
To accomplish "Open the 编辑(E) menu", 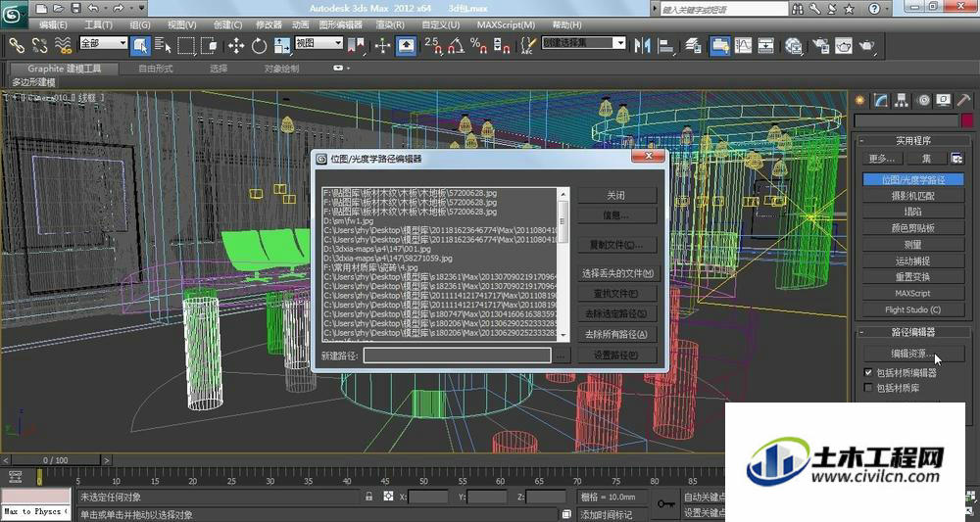I will pyautogui.click(x=53, y=25).
